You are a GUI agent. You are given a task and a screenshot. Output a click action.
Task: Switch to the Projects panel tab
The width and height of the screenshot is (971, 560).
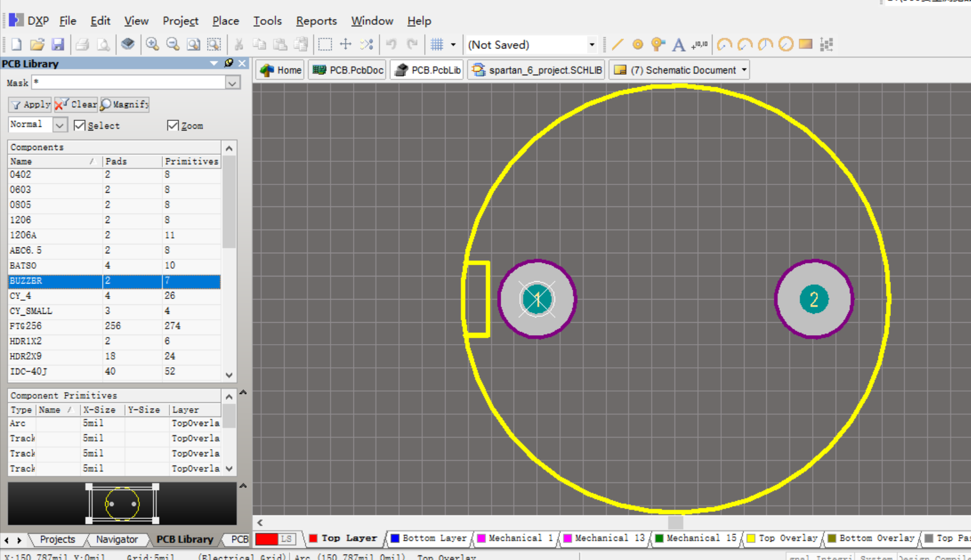tap(58, 539)
